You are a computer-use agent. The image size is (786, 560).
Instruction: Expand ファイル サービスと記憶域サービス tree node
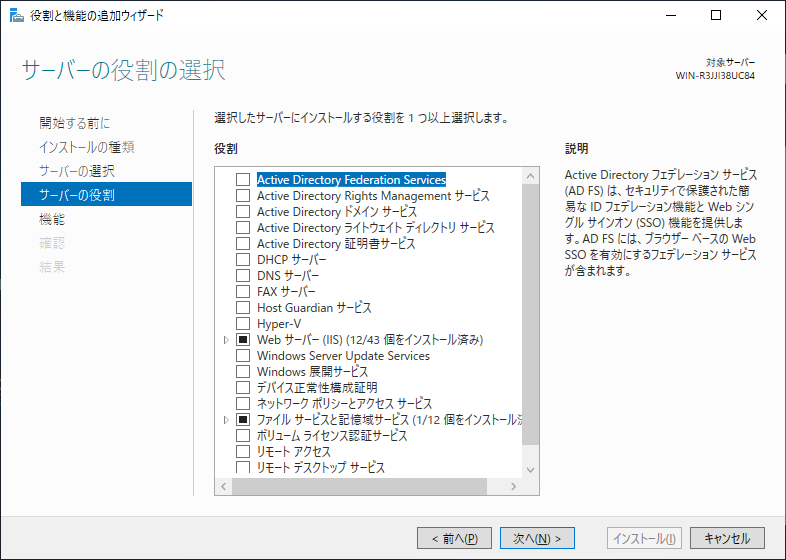pyautogui.click(x=226, y=420)
